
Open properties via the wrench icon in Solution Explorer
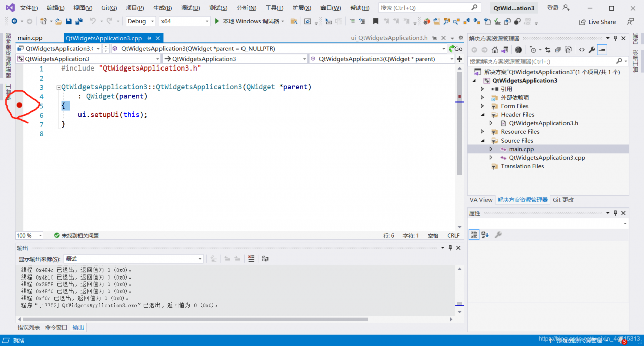click(x=592, y=50)
